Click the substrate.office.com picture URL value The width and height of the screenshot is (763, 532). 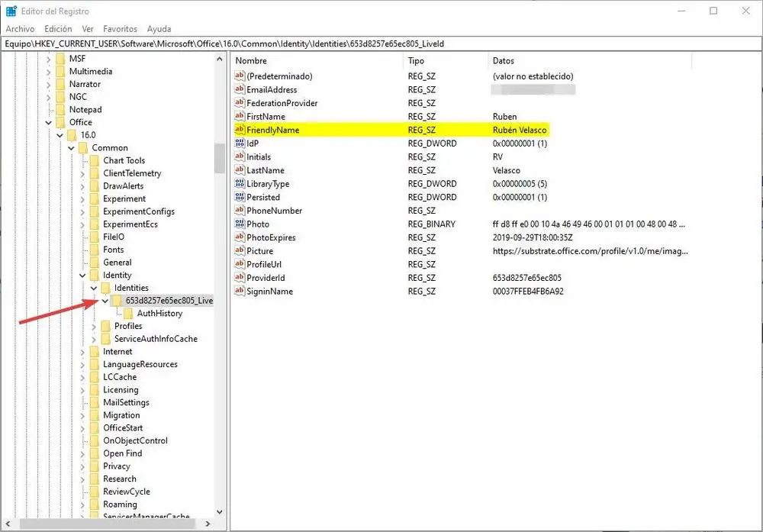(x=590, y=251)
